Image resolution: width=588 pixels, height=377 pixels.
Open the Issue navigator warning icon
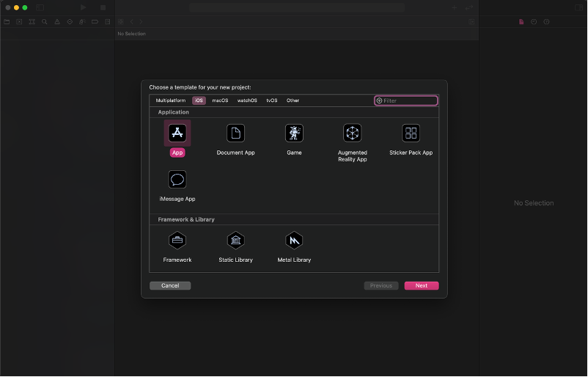click(57, 22)
